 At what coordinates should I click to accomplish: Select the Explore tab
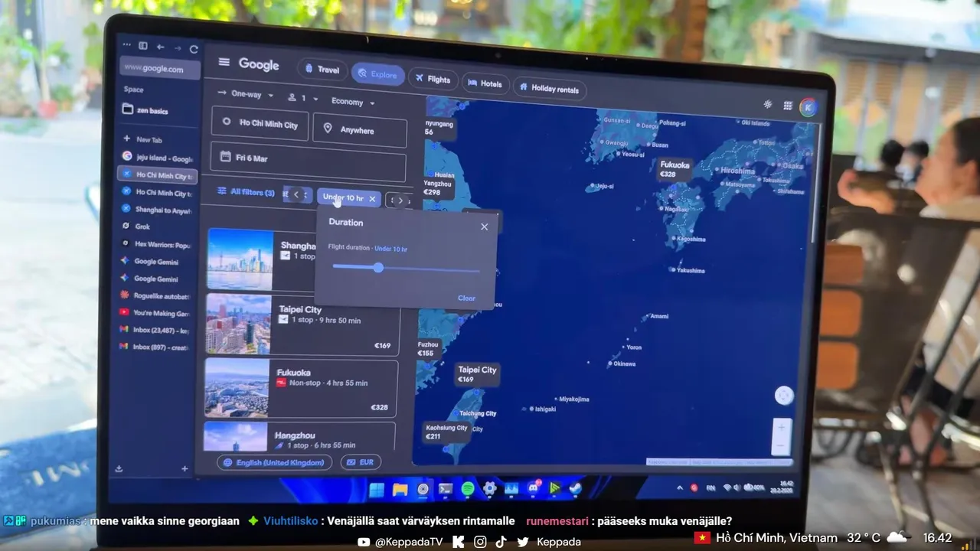(377, 74)
